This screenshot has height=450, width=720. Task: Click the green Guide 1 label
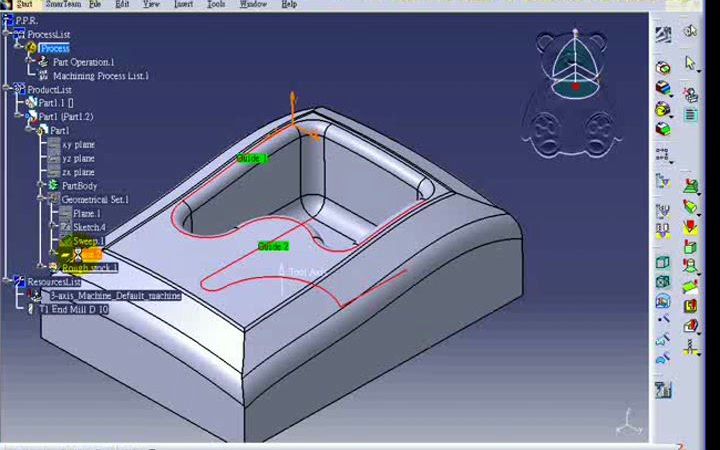(253, 158)
